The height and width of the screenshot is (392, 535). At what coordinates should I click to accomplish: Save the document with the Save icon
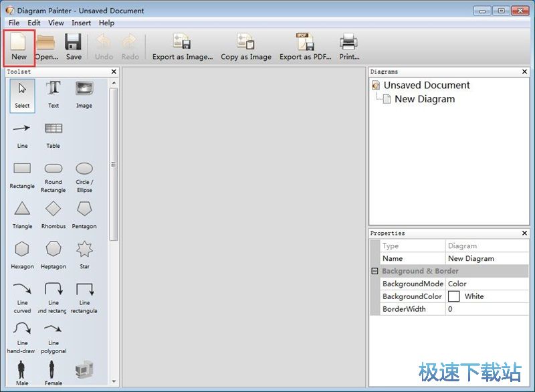tap(74, 47)
